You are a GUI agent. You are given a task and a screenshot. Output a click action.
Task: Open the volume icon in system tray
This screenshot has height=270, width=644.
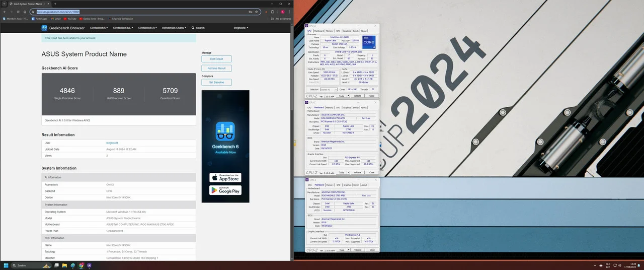[619, 265]
